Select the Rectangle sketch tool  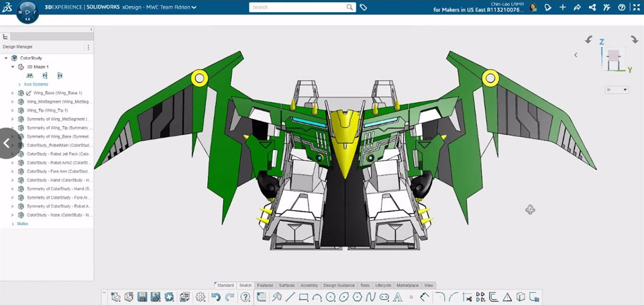click(x=303, y=297)
